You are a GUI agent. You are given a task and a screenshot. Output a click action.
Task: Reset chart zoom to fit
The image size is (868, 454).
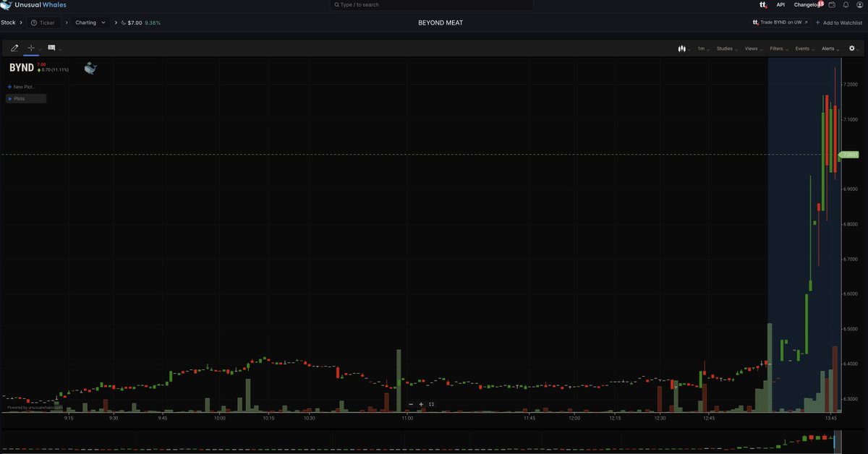point(431,404)
